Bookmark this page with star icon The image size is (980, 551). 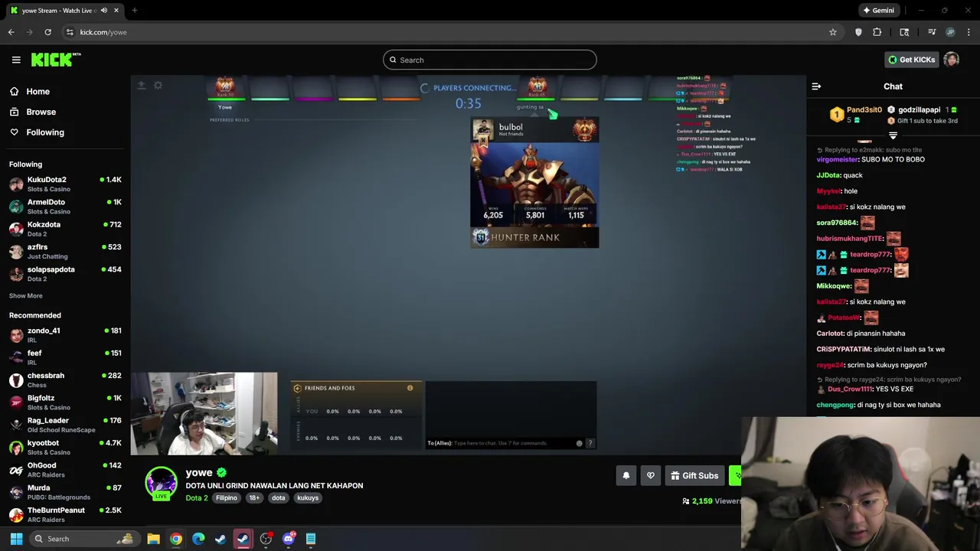click(x=833, y=32)
